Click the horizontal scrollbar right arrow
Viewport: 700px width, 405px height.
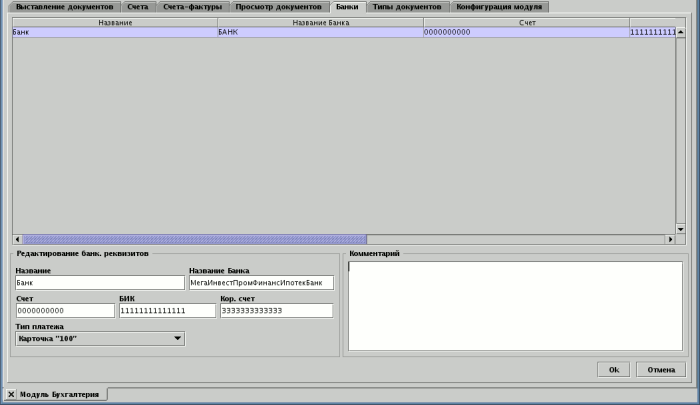(670, 239)
